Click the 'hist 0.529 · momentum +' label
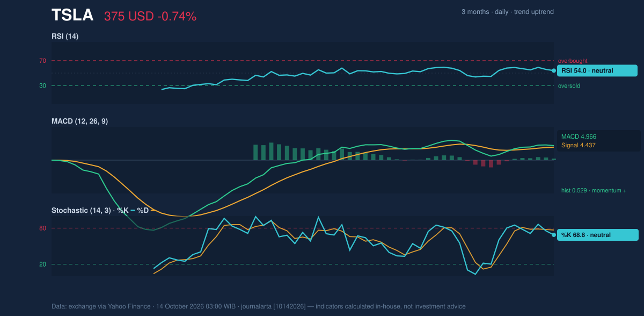The height and width of the screenshot is (316, 644). tap(594, 190)
